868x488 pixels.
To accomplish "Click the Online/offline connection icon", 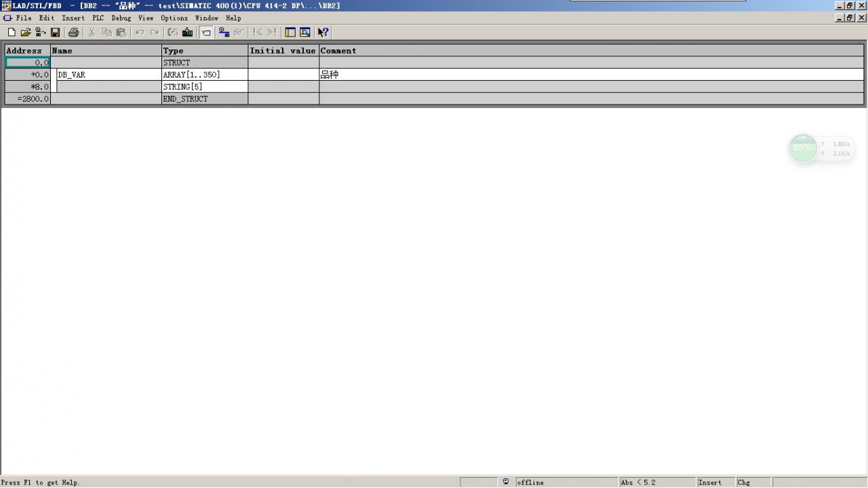I will (224, 32).
